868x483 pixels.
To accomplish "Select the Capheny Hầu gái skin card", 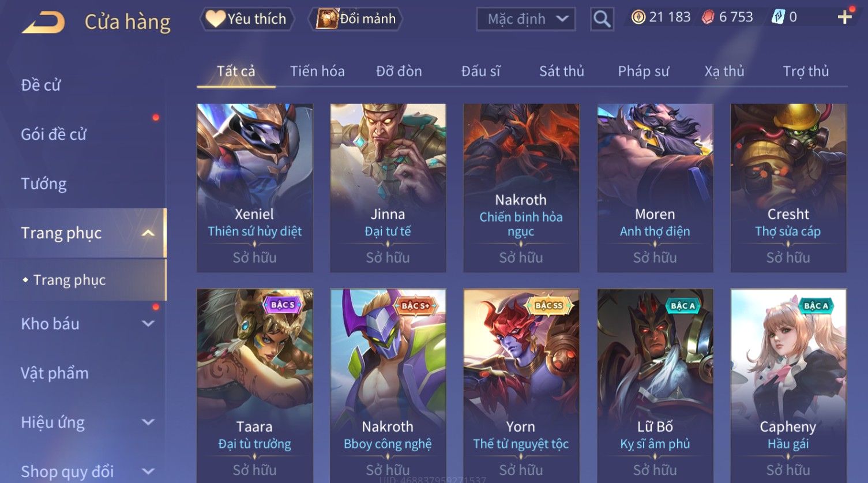I will point(788,385).
